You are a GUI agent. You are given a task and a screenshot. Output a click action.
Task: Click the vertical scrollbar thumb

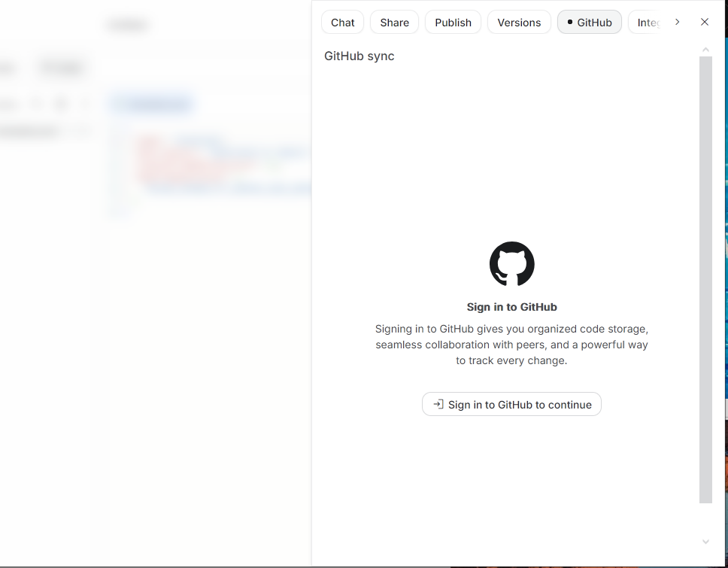pyautogui.click(x=705, y=280)
